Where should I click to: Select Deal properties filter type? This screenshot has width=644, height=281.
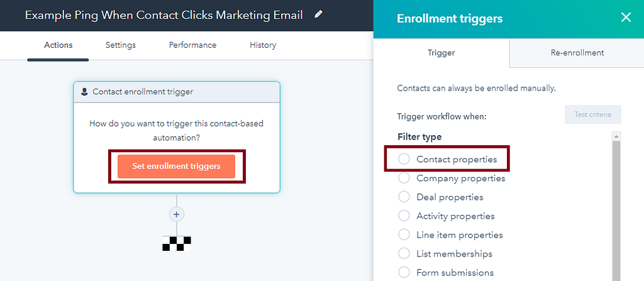(441, 197)
